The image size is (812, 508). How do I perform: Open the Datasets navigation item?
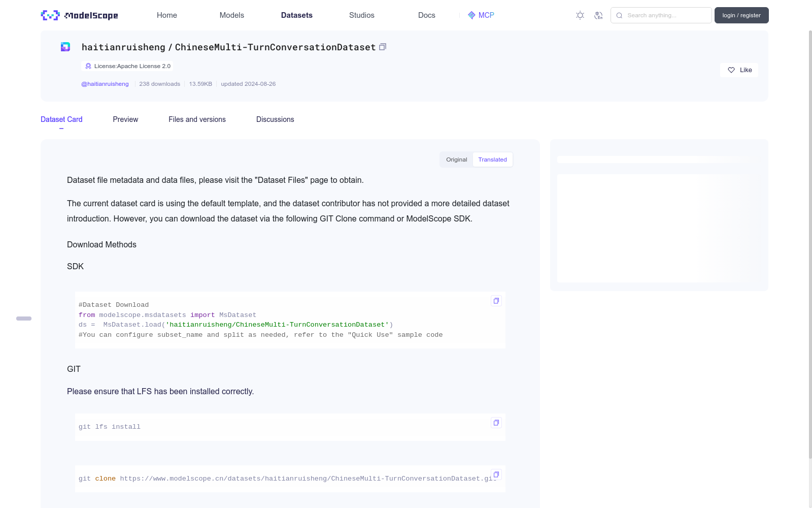point(297,15)
